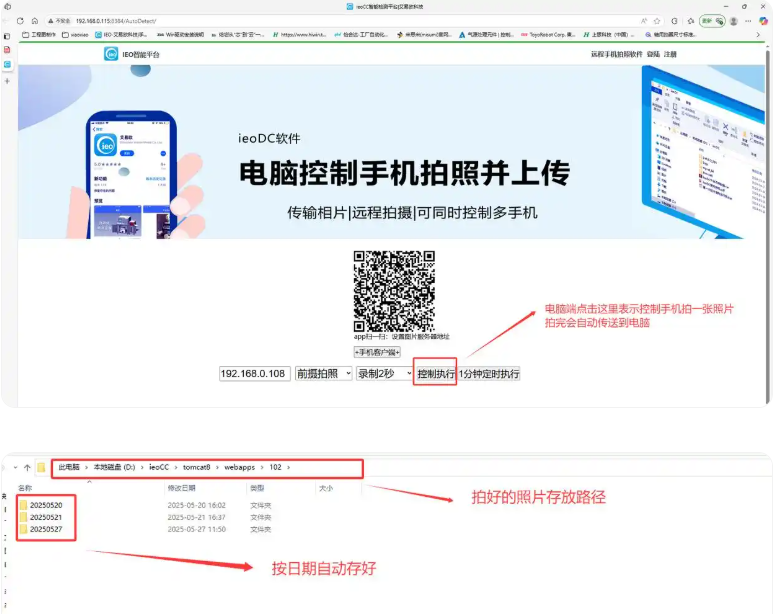Click the Explorer up-arrow navigation icon
This screenshot has width=776, height=614.
point(27,467)
